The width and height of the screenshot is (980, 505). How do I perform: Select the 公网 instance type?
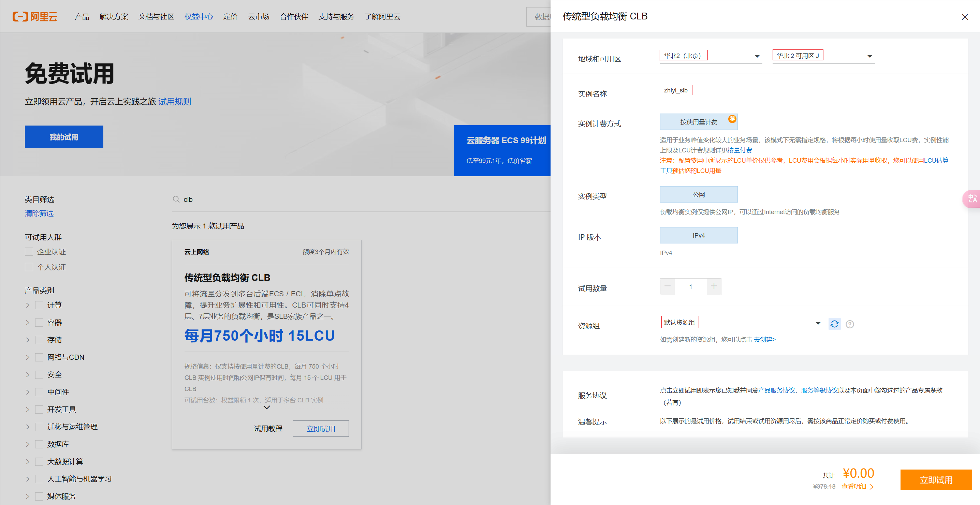(x=699, y=194)
